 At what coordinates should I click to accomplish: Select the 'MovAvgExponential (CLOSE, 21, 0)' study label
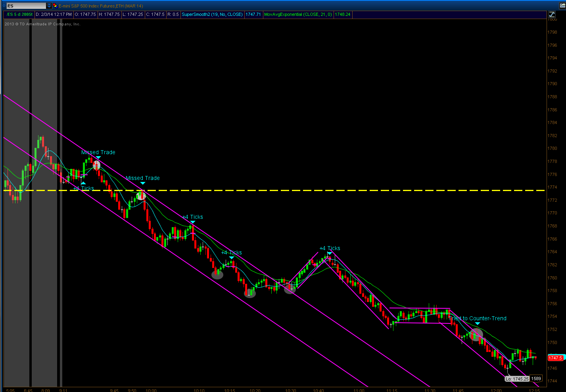point(298,15)
